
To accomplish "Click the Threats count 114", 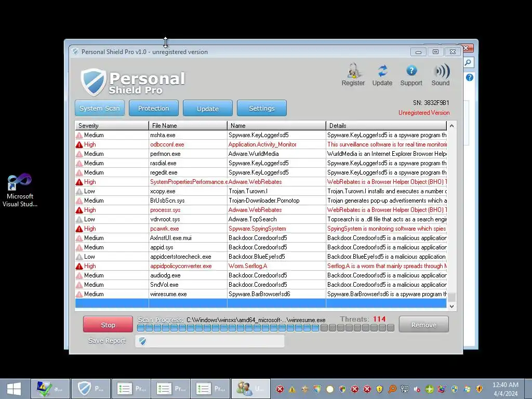I will click(x=379, y=320).
